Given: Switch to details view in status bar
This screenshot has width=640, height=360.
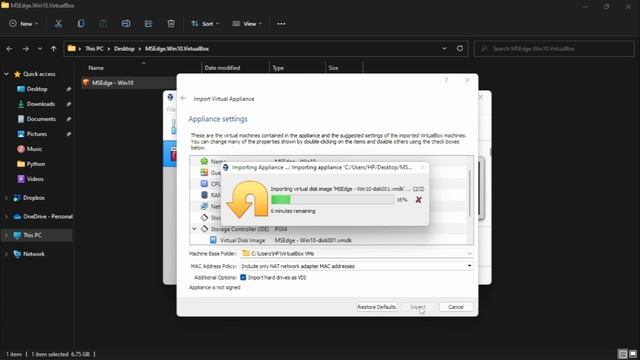Looking at the screenshot, I should pyautogui.click(x=622, y=354).
